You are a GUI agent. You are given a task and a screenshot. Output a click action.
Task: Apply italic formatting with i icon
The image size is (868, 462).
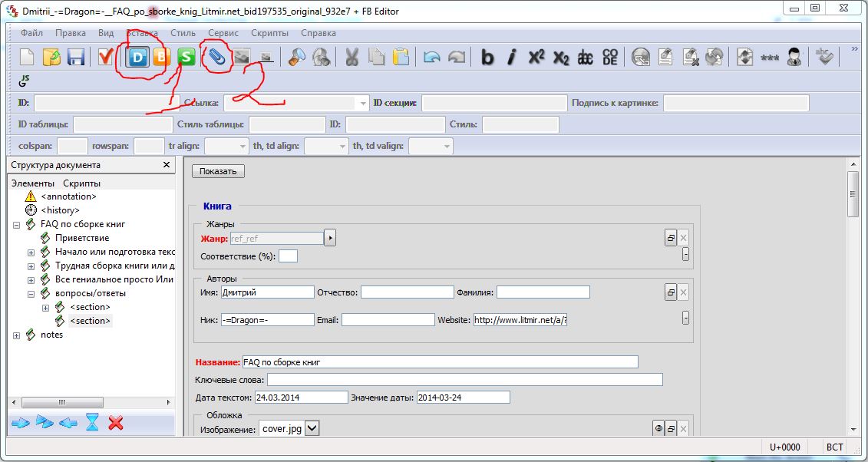pos(512,58)
